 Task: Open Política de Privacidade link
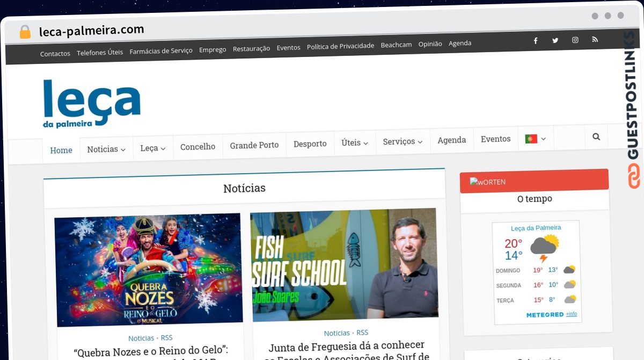coord(340,47)
